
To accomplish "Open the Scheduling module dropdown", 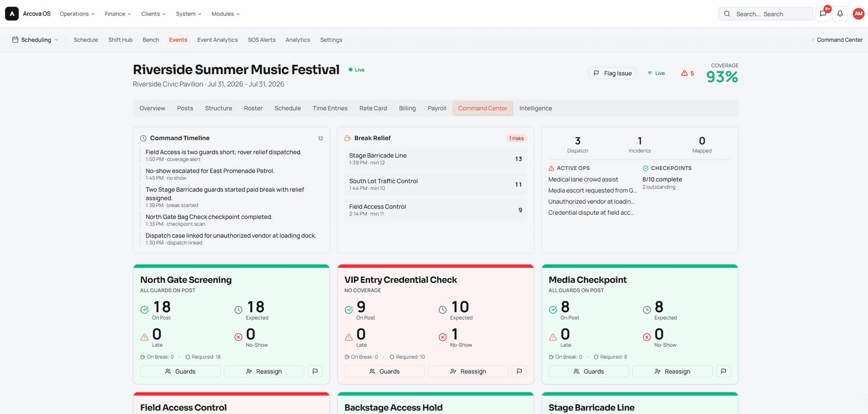I will [x=35, y=40].
